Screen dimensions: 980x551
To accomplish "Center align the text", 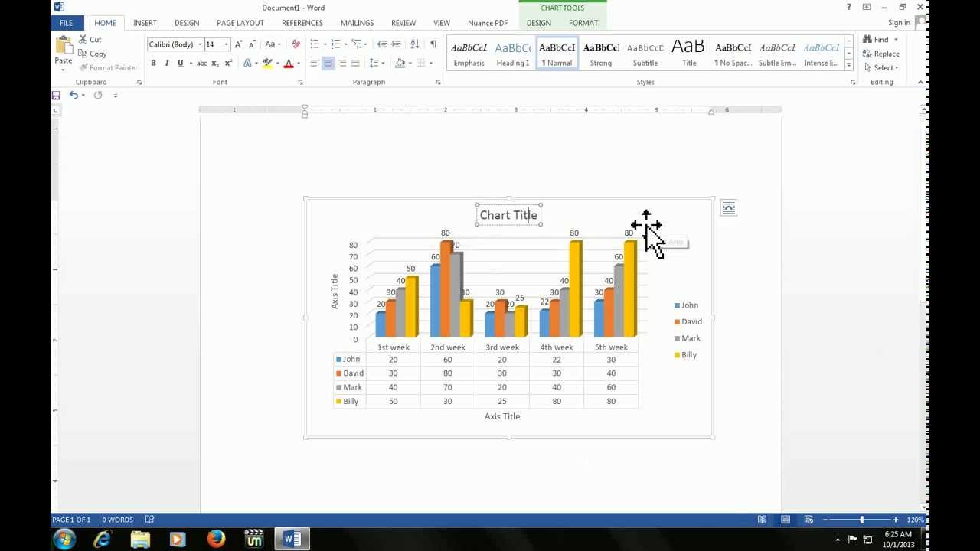I will (328, 64).
